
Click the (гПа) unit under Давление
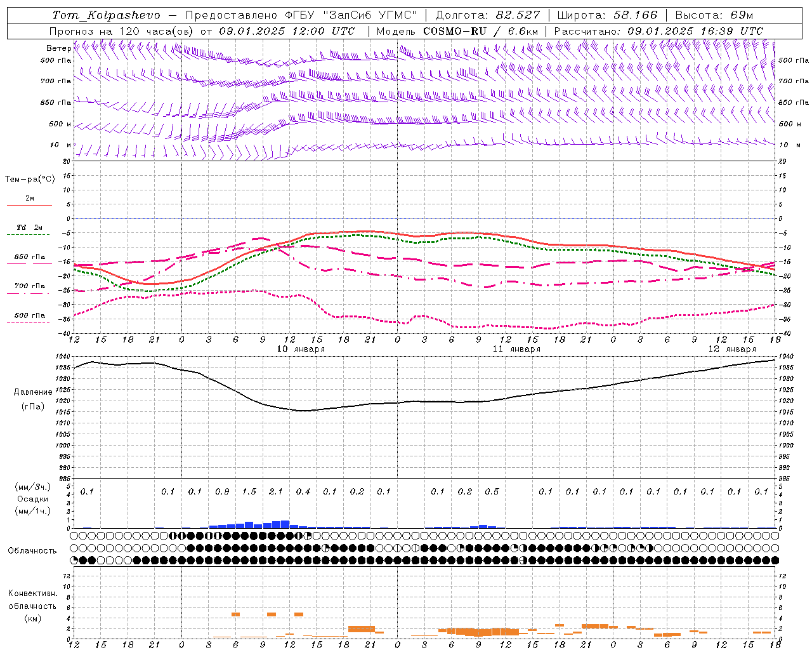[33, 407]
